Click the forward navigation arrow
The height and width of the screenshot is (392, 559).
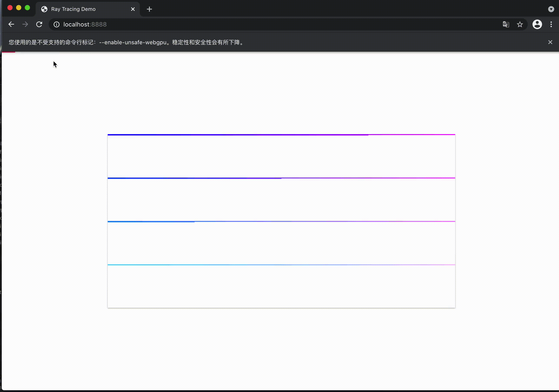(x=25, y=24)
